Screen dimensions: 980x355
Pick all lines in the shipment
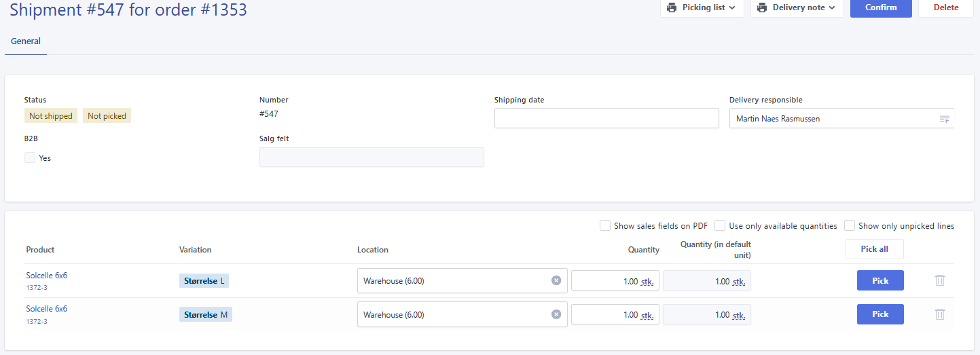coord(874,249)
